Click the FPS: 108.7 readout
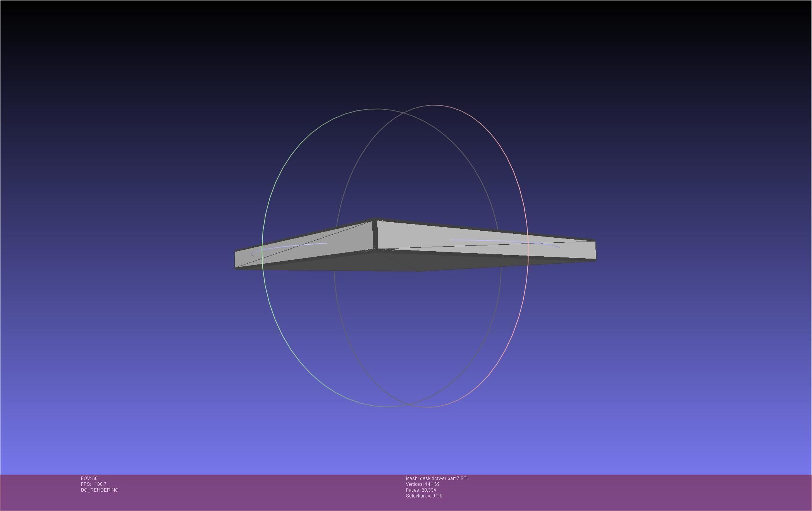Viewport: 812px width, 511px height. coord(93,484)
